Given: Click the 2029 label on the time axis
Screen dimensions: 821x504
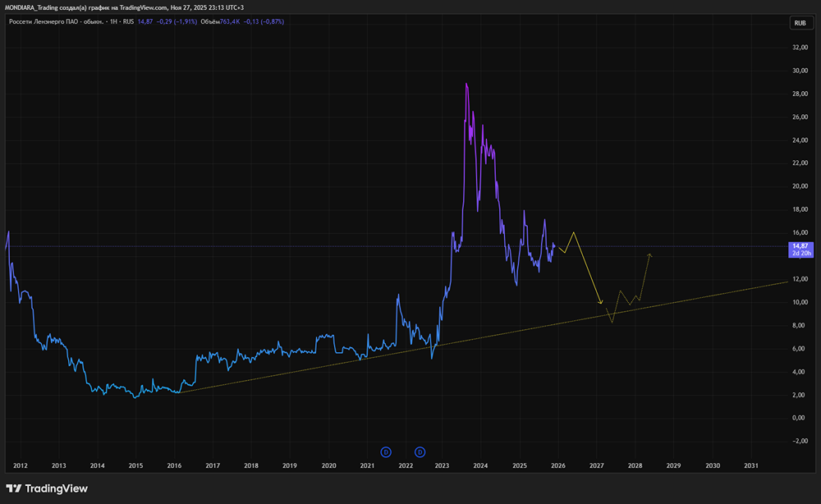Looking at the screenshot, I should coord(673,465).
